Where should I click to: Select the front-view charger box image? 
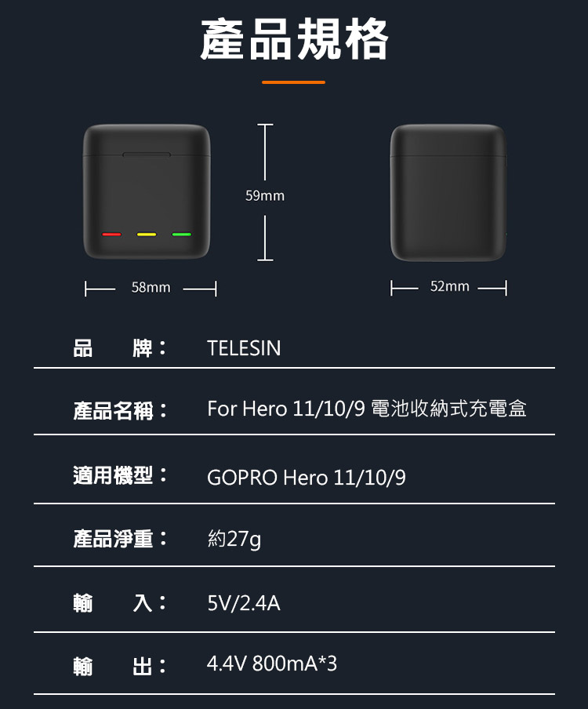point(147,191)
